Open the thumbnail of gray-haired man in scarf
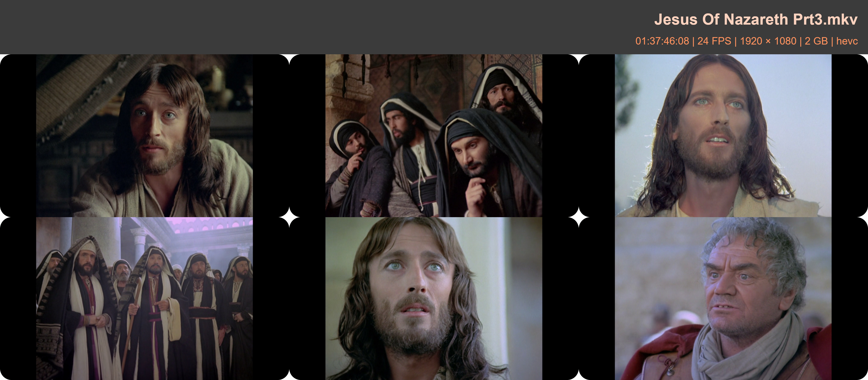The width and height of the screenshot is (868, 380). [x=723, y=298]
